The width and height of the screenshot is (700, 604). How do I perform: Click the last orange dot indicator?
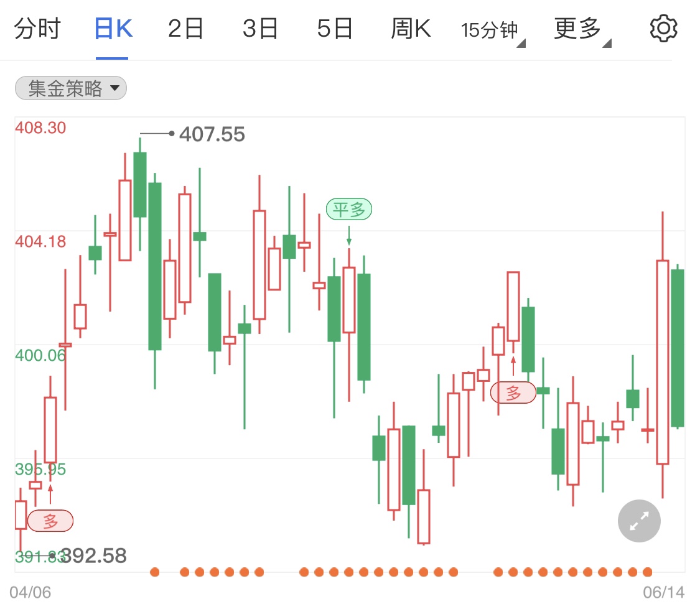648,572
